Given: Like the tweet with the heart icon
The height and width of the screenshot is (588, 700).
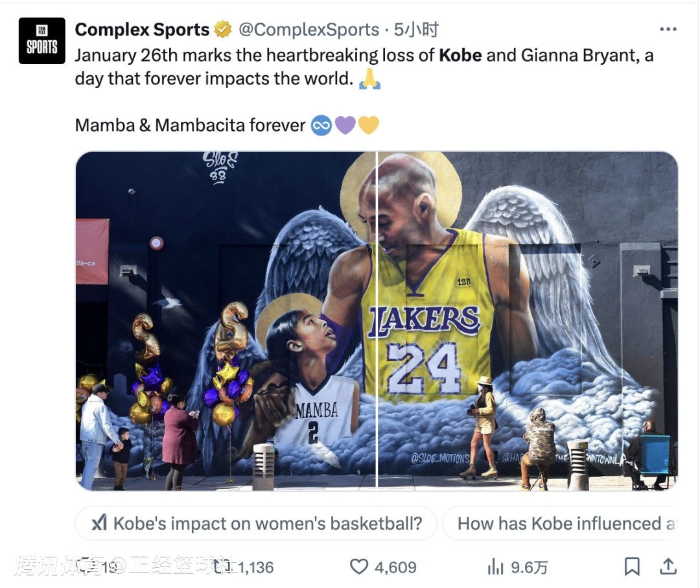Looking at the screenshot, I should coord(358,567).
